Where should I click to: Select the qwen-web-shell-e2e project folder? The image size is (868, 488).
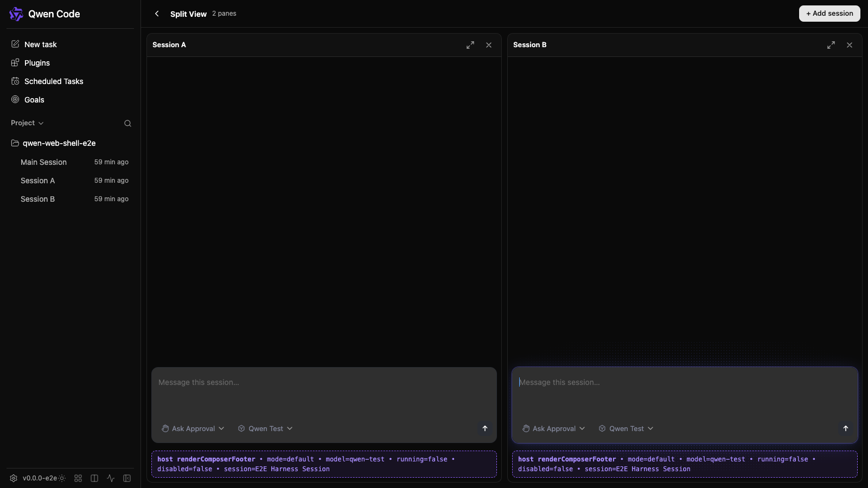click(54, 143)
